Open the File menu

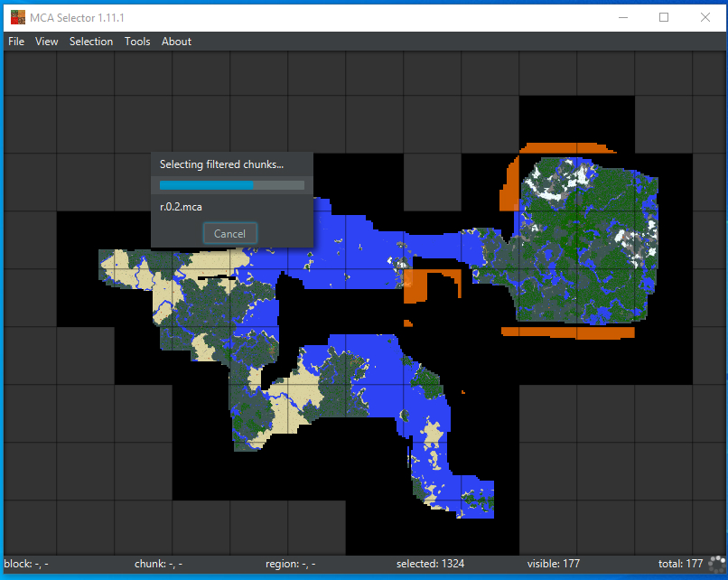tap(15, 41)
